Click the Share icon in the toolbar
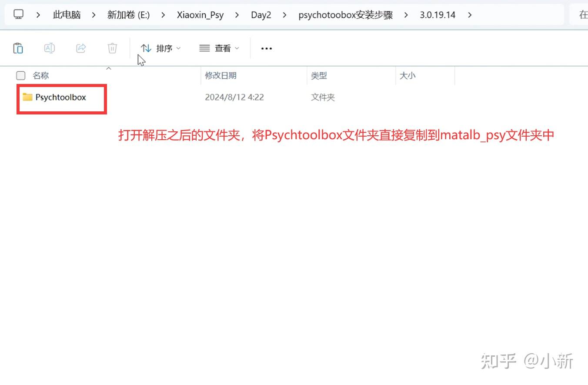The height and width of the screenshot is (385, 588). coord(81,48)
